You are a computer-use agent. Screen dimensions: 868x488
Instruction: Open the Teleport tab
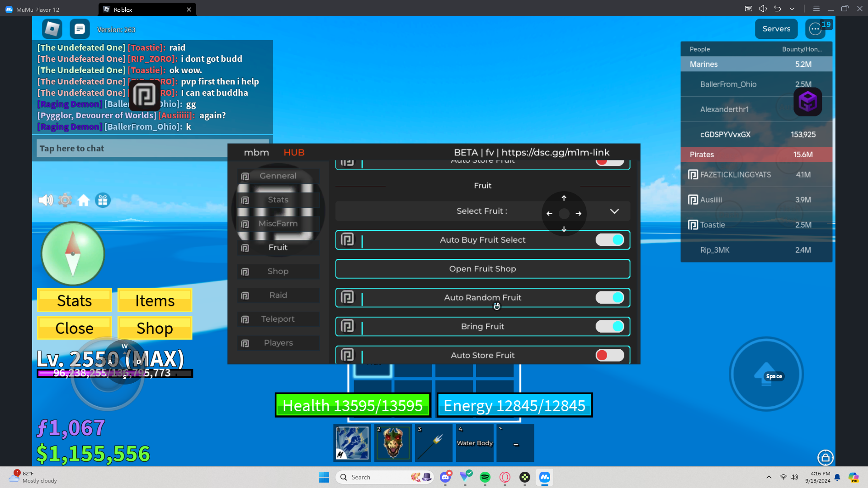[278, 319]
